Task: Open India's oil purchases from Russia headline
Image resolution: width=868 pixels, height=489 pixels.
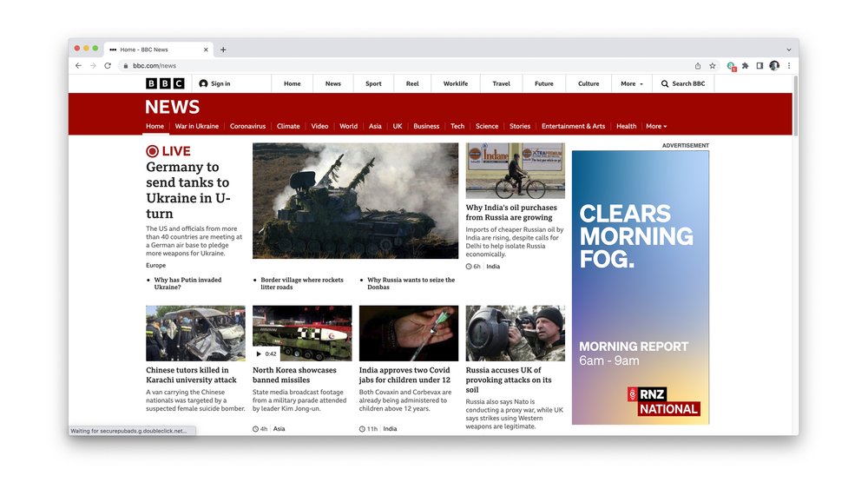Action: (511, 212)
